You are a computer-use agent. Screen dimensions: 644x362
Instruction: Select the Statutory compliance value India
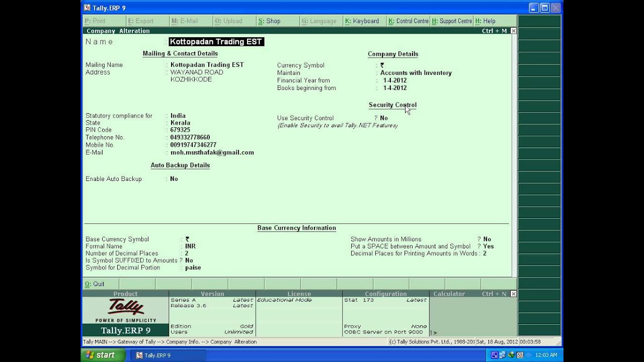(x=178, y=116)
